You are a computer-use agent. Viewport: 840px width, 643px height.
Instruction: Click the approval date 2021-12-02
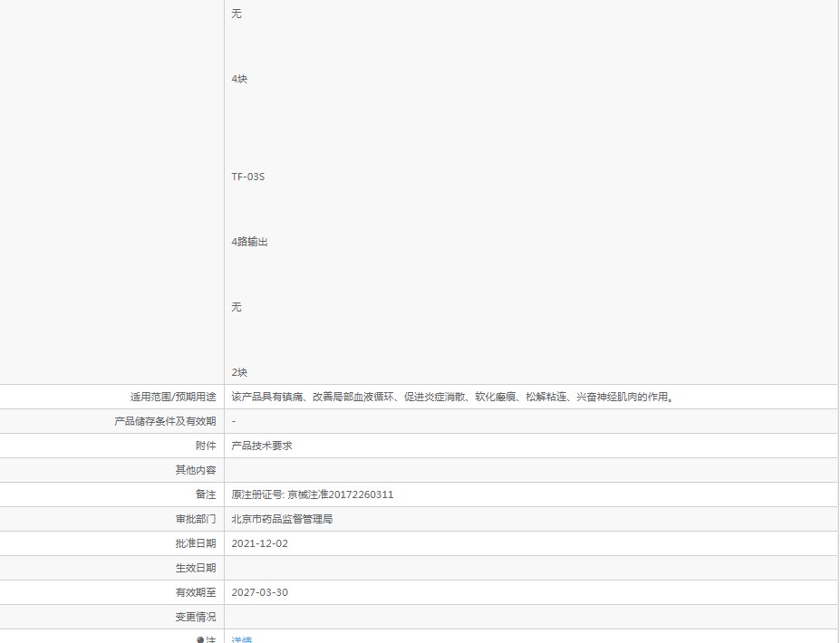coord(259,543)
